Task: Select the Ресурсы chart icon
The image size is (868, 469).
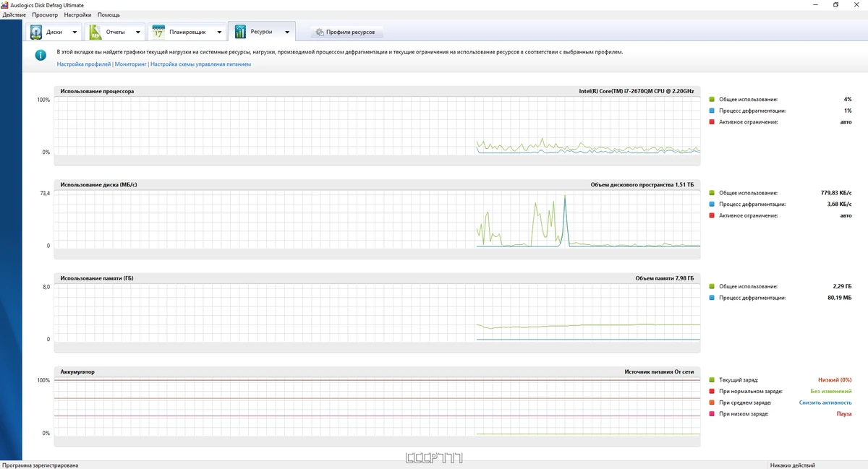Action: point(239,32)
